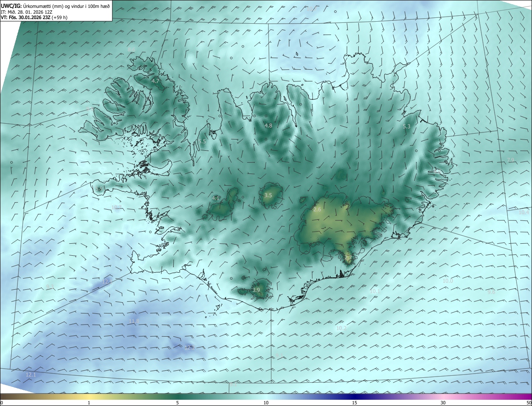The width and height of the screenshot is (532, 406).
Task: Click the 4.7 value over the Westfjords
Action: coord(155,81)
